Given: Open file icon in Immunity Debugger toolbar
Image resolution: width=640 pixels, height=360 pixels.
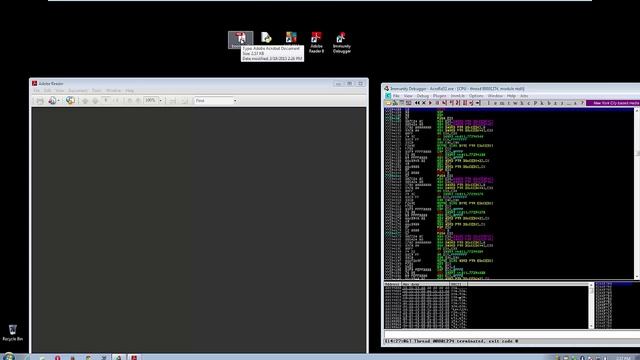Looking at the screenshot, I should pyautogui.click(x=388, y=103).
